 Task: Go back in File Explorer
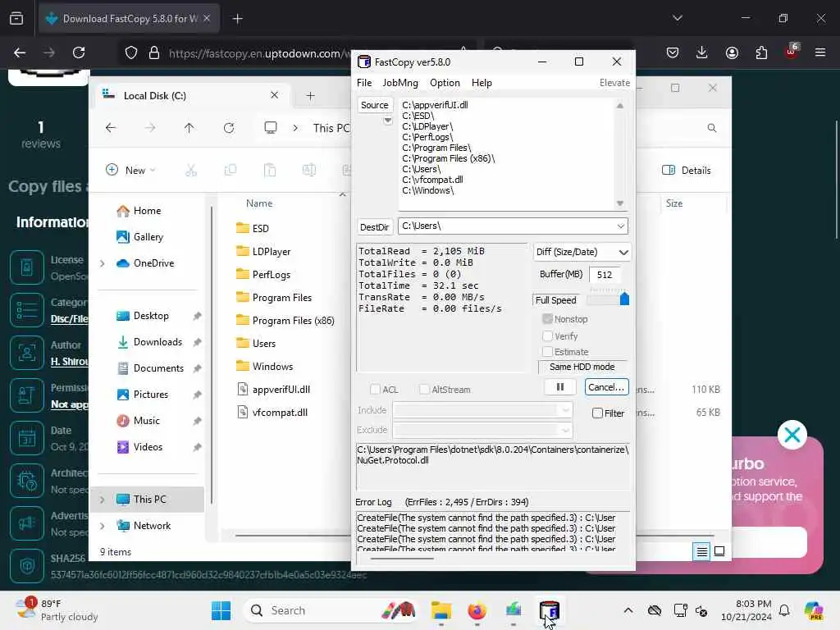[x=111, y=127]
